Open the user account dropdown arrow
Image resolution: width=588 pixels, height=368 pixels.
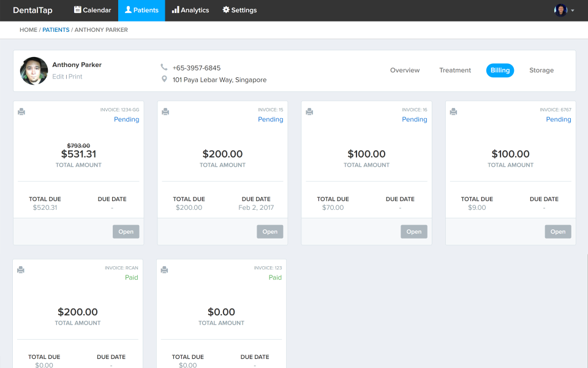click(x=573, y=10)
